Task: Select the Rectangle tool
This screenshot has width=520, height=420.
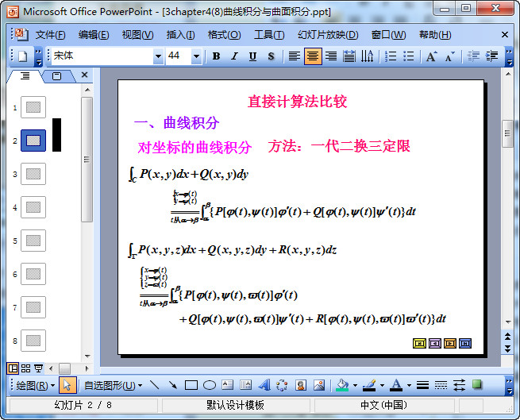Action: [191, 385]
